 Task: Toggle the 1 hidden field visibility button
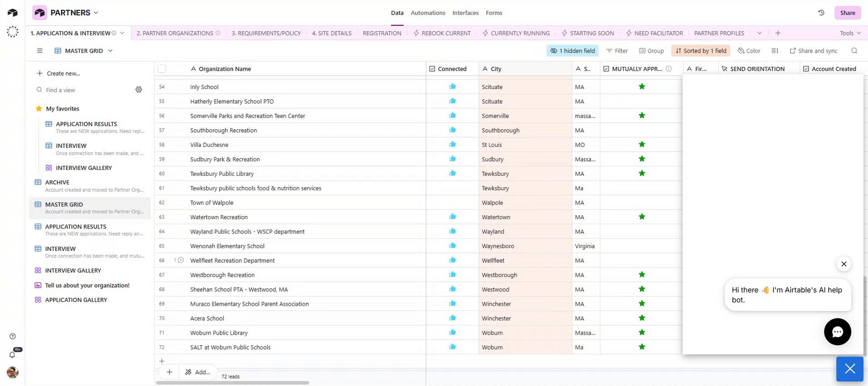[573, 51]
